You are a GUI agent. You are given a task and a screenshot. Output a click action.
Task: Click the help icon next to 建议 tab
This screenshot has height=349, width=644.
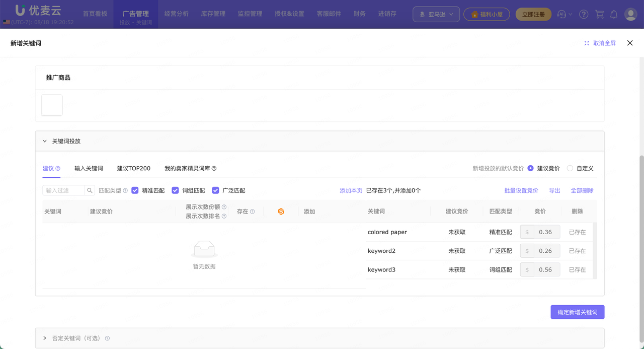click(58, 168)
